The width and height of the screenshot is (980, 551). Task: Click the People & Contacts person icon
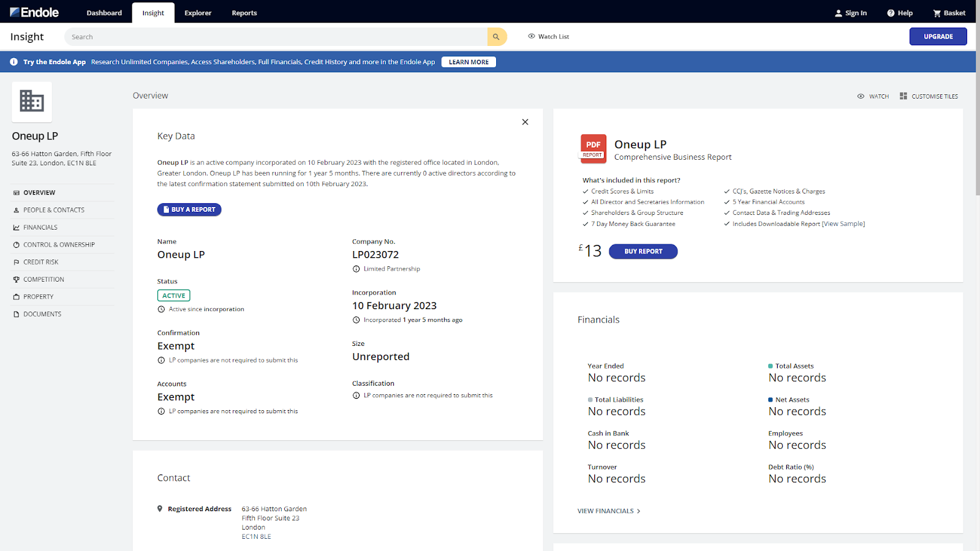[17, 210]
